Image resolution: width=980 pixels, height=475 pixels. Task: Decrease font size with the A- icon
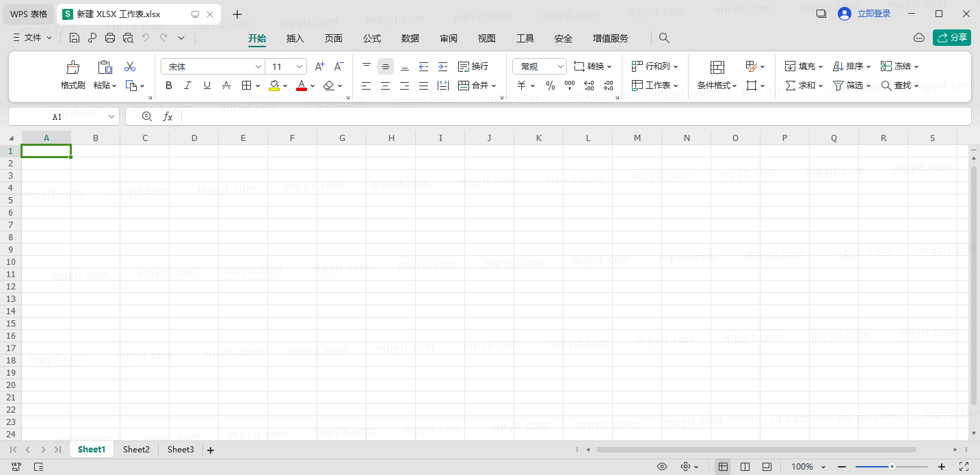click(339, 66)
